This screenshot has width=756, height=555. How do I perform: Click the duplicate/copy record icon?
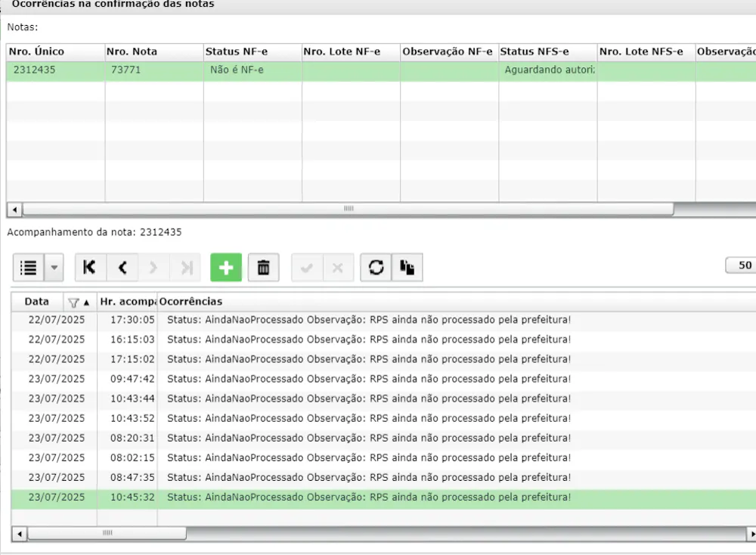click(407, 267)
